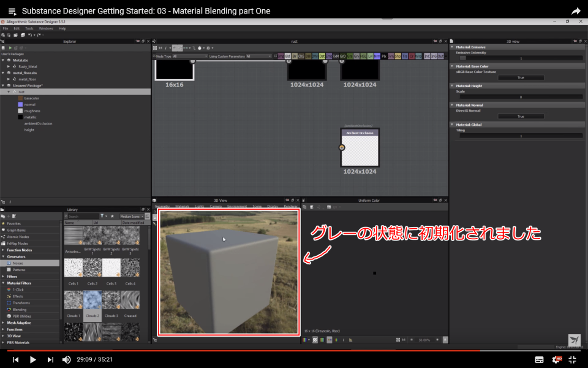Click the Shp shape node shortcut
The width and height of the screenshot is (588, 368).
click(x=398, y=56)
